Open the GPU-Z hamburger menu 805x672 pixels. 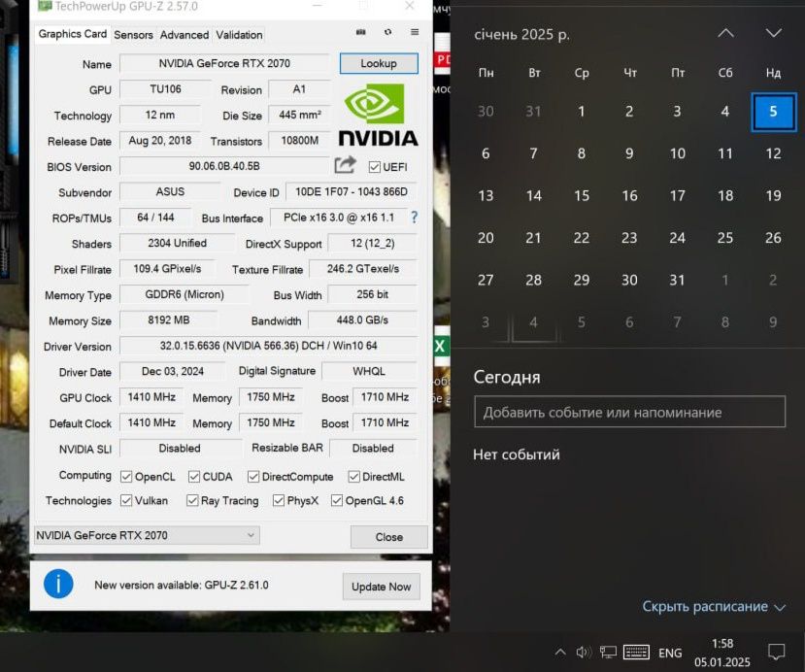[415, 32]
